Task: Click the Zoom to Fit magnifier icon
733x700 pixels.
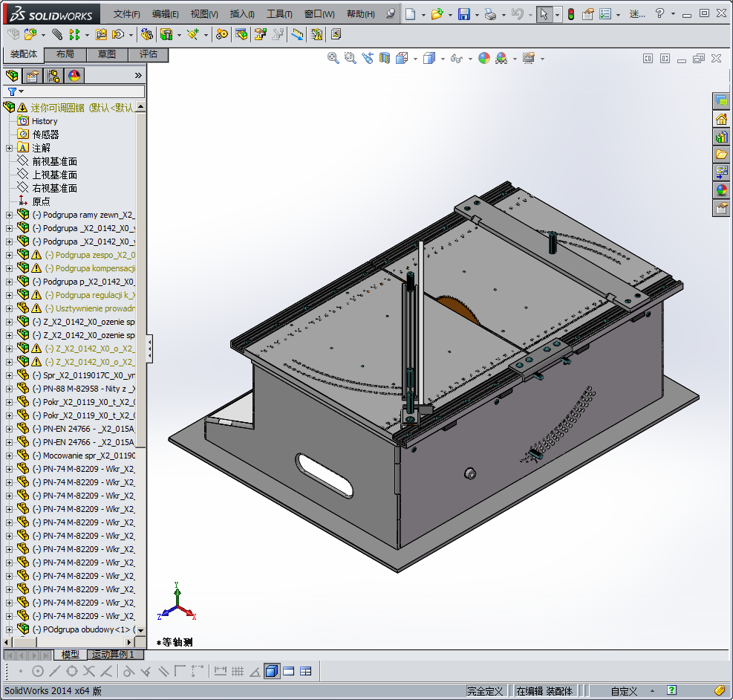Action: pos(333,58)
